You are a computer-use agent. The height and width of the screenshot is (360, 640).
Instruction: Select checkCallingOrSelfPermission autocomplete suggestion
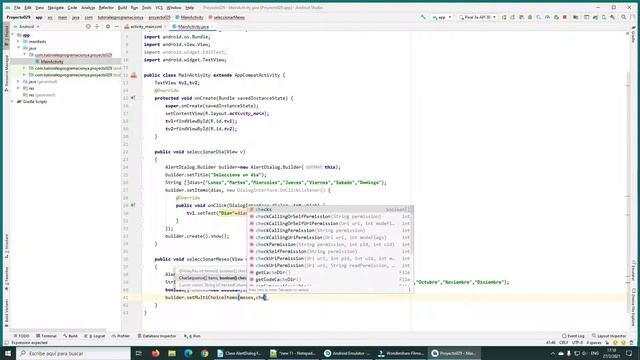pos(330,216)
